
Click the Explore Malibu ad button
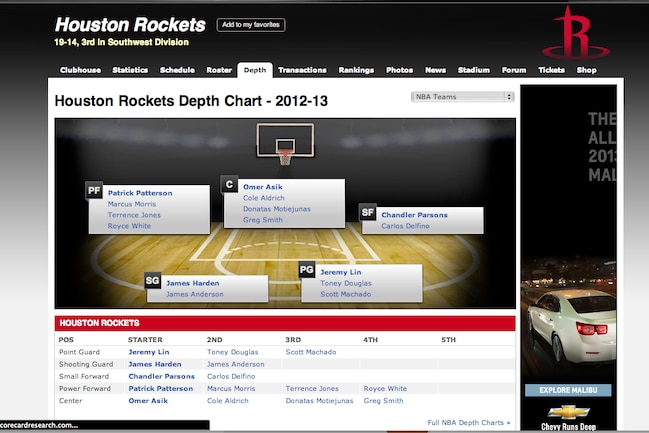[x=568, y=390]
